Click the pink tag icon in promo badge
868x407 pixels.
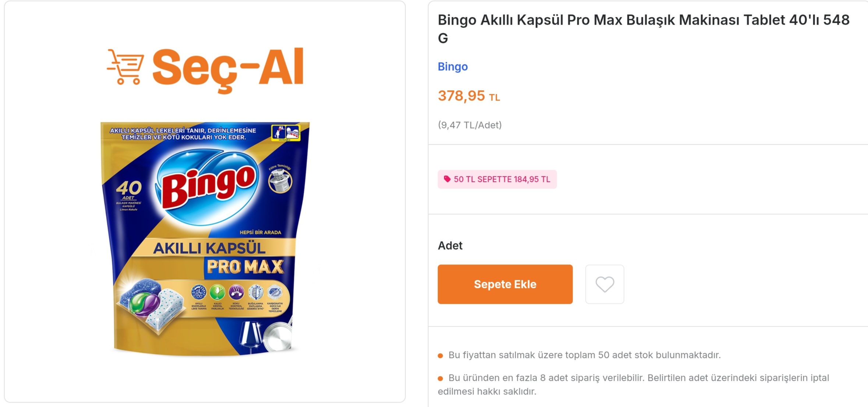[447, 179]
